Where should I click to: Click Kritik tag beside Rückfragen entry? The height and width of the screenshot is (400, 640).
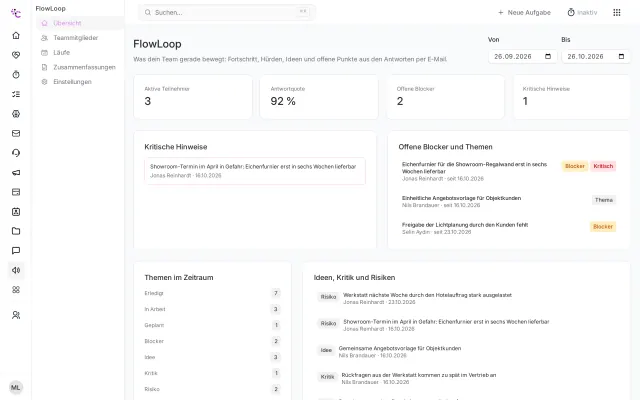coord(327,377)
